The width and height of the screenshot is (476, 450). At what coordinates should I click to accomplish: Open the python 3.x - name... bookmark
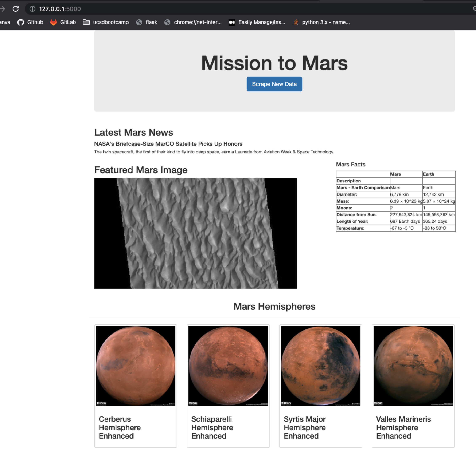click(x=321, y=22)
